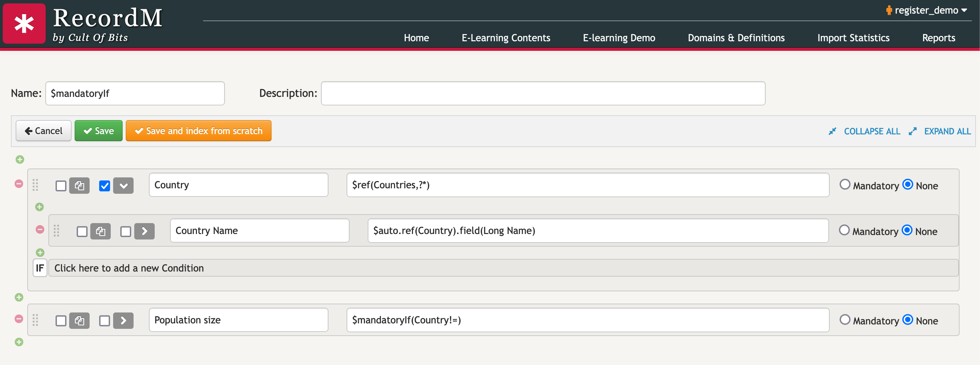Open Import Statistics

[853, 38]
